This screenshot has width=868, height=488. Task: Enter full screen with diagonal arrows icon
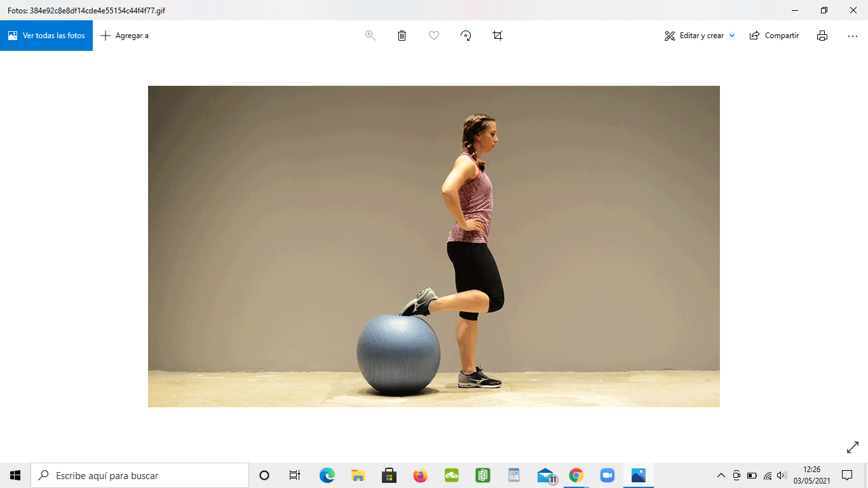[x=853, y=448]
